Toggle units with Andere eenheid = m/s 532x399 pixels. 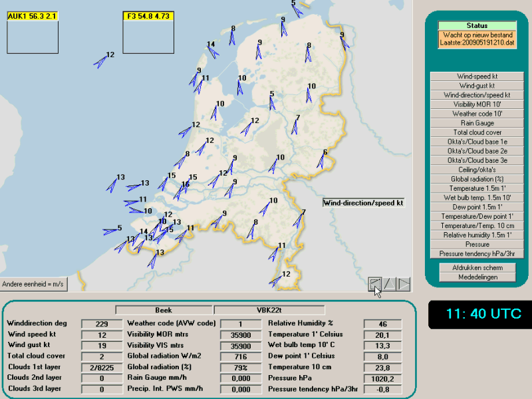(33, 284)
